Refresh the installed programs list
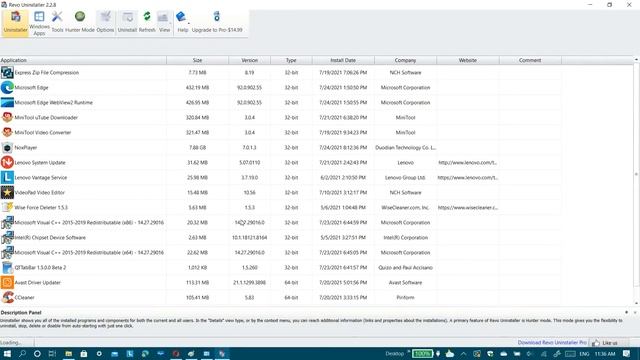This screenshot has height=360, width=640. click(x=147, y=22)
